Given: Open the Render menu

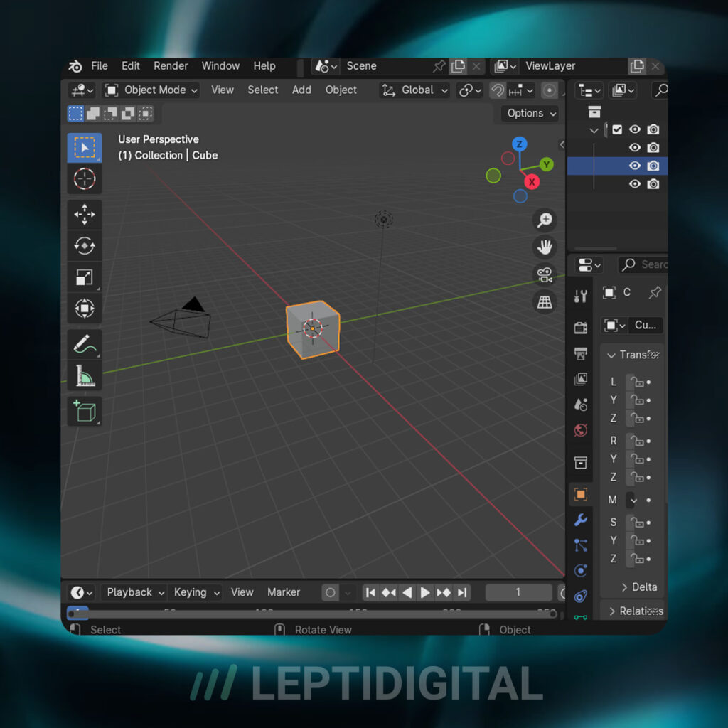Looking at the screenshot, I should (x=171, y=66).
